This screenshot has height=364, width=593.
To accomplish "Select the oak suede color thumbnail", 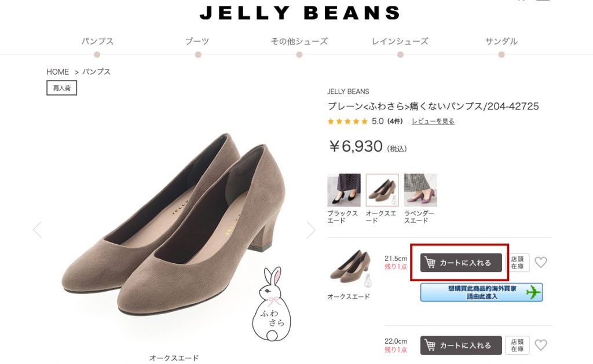I will coord(382,190).
